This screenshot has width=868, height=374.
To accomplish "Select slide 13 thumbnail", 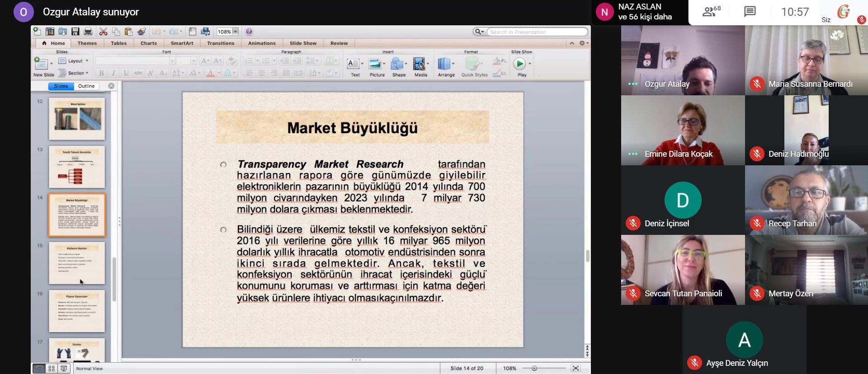I will (77, 167).
